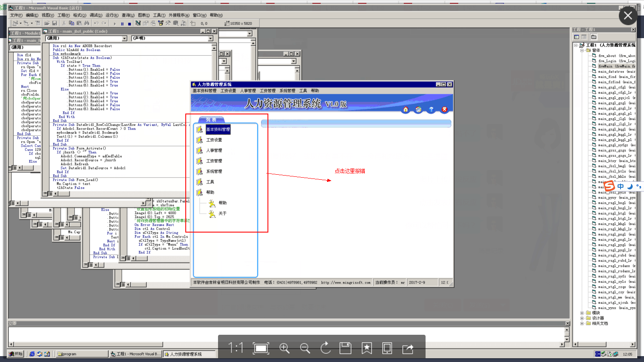Click the Redo toolbar icon
The height and width of the screenshot is (362, 644).
coord(104,23)
